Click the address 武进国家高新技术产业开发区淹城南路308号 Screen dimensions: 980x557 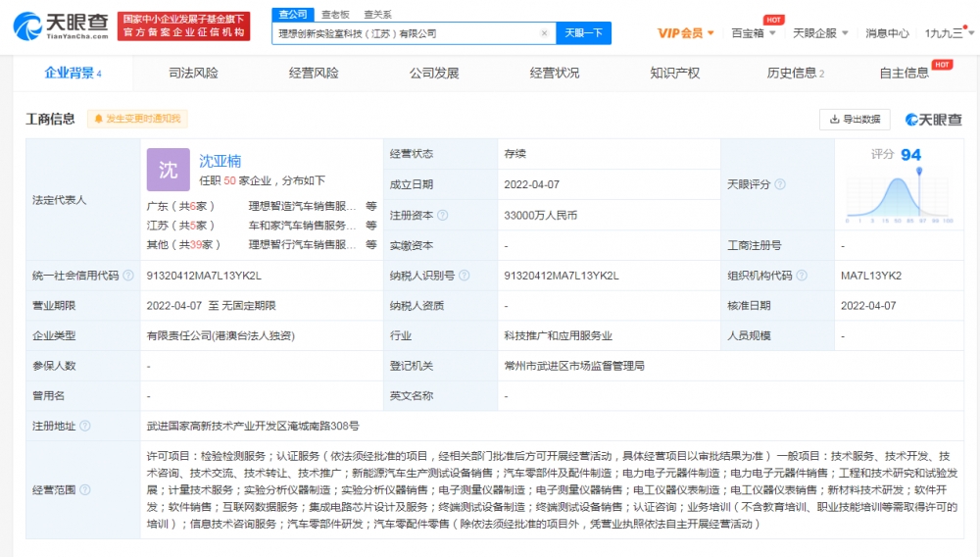(253, 426)
